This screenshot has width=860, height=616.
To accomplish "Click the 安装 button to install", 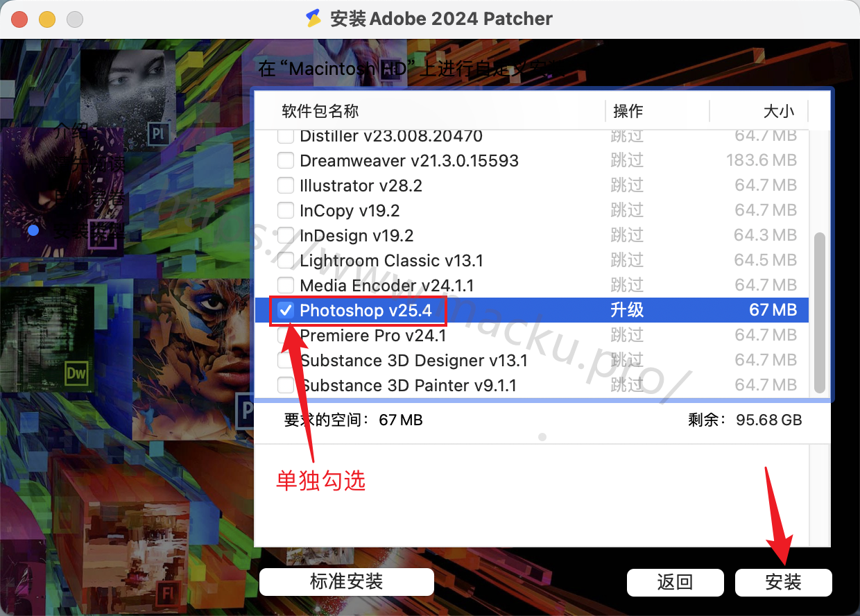I will tap(783, 582).
